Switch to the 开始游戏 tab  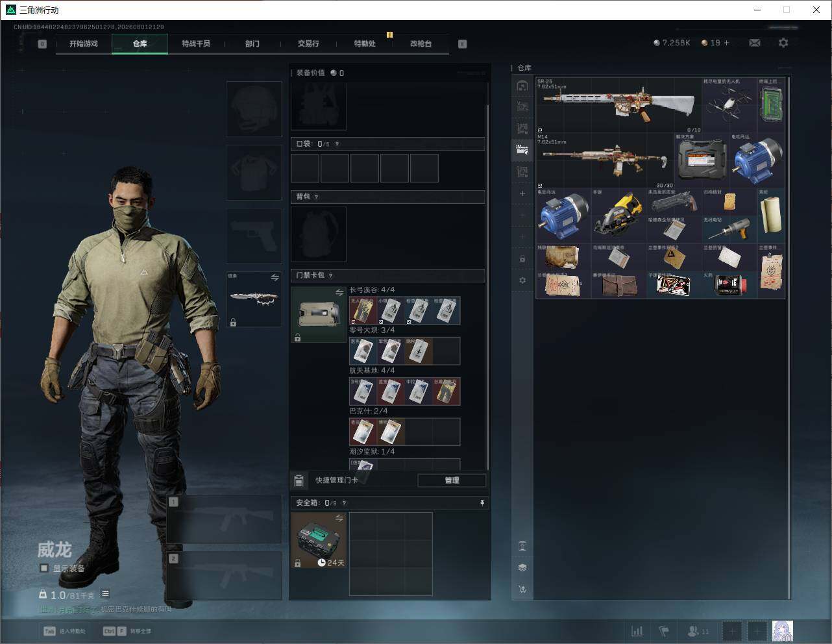pyautogui.click(x=84, y=43)
